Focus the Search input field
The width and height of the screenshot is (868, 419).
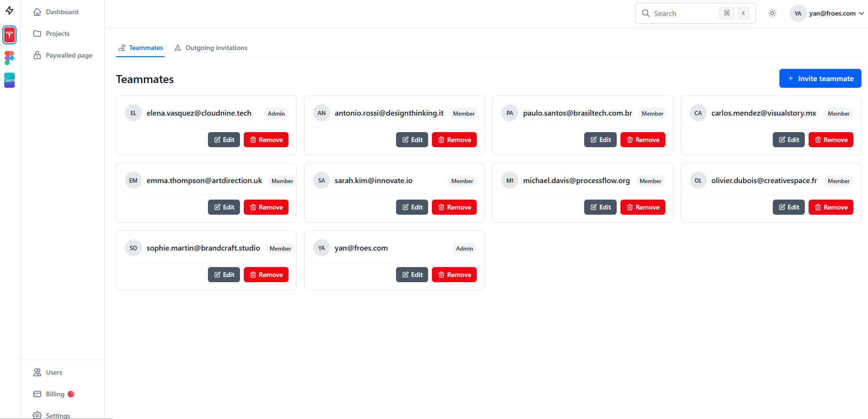tap(685, 13)
